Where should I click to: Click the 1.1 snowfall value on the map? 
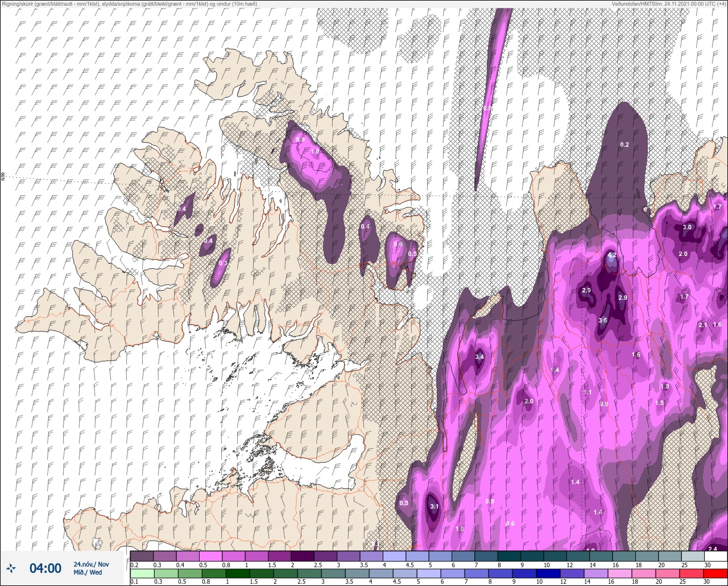tap(588, 392)
